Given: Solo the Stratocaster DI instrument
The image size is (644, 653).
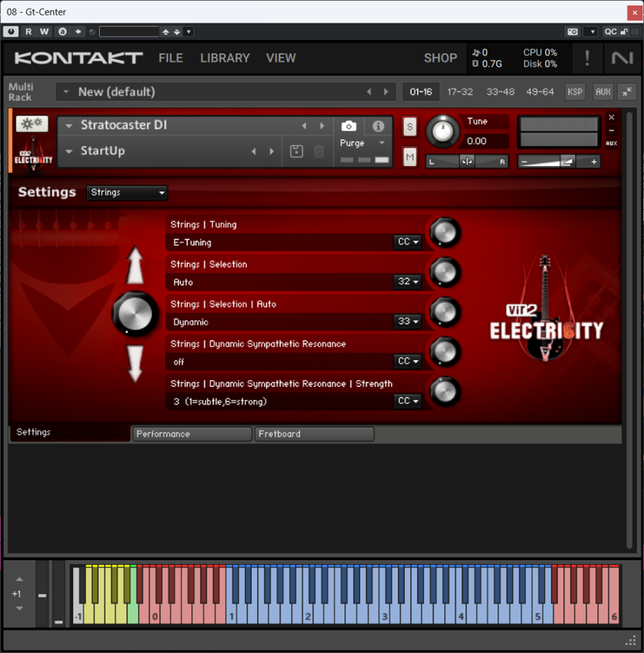Looking at the screenshot, I should [x=409, y=127].
